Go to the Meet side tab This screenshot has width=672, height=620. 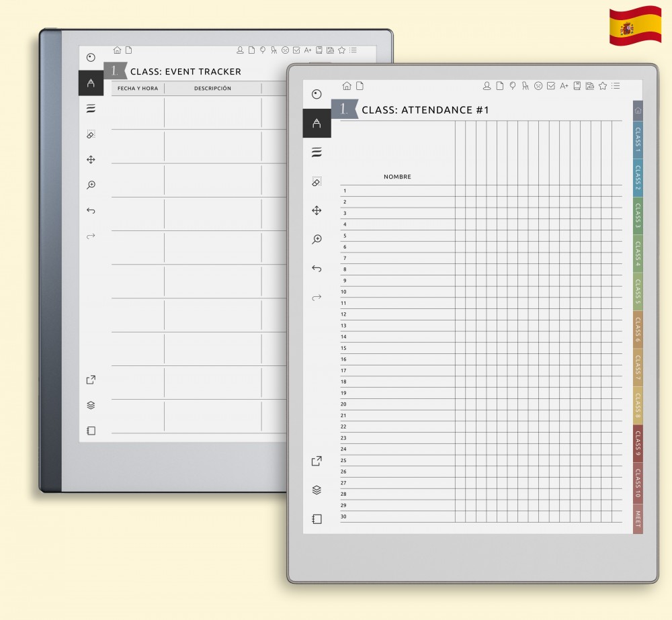(638, 519)
